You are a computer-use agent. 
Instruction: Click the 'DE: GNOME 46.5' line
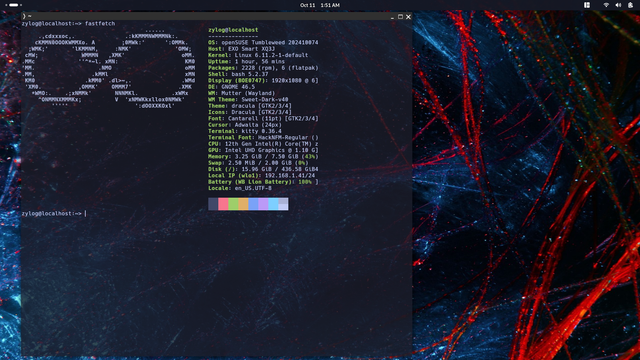point(231,87)
